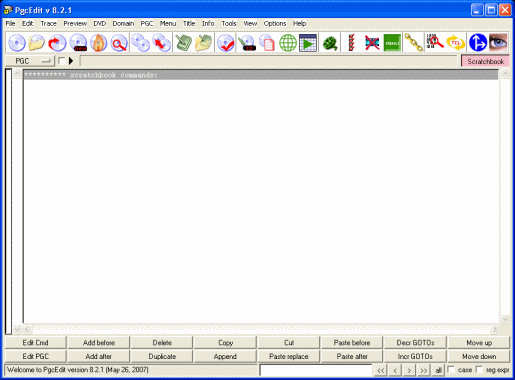
Task: Click the green globe icon
Action: pos(288,43)
